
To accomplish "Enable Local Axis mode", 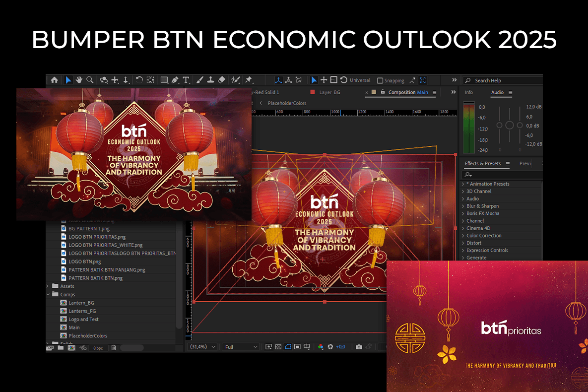I will 278,80.
